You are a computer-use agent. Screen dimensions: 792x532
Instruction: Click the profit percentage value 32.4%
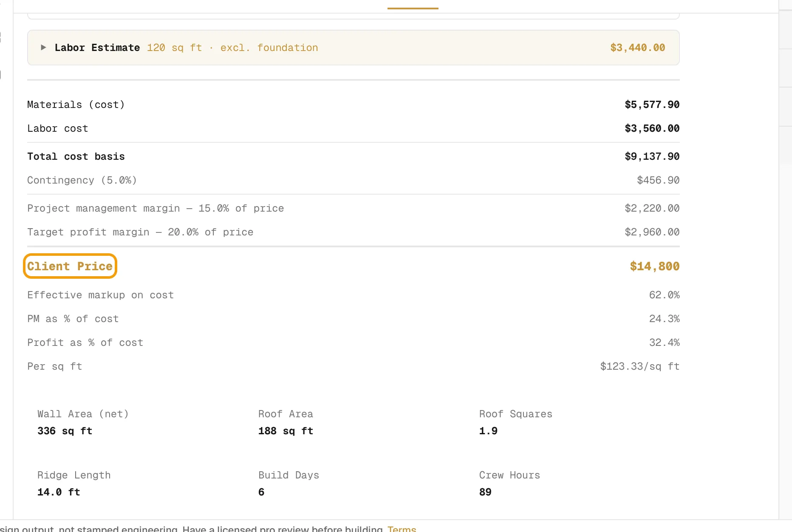point(664,342)
